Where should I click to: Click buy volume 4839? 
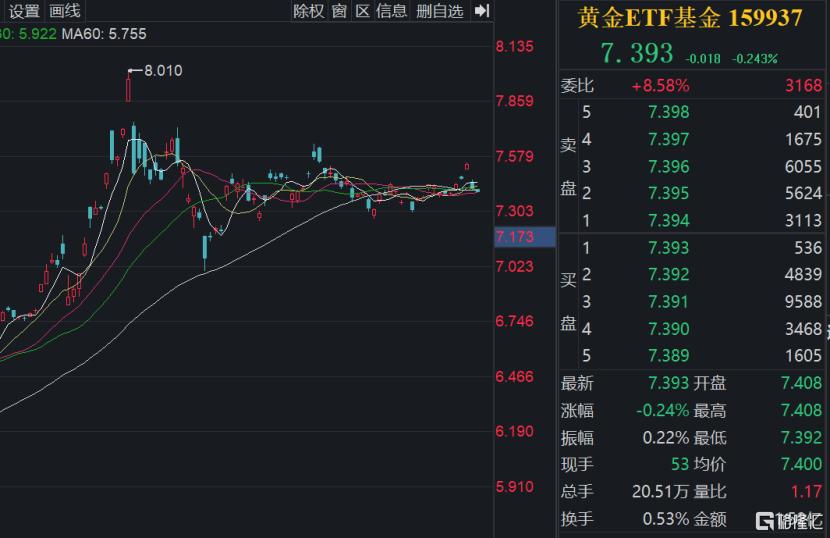pyautogui.click(x=804, y=274)
